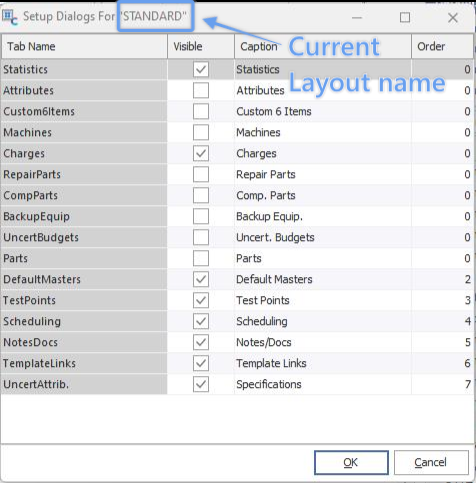
Task: Click the Caption column header
Action: click(323, 46)
